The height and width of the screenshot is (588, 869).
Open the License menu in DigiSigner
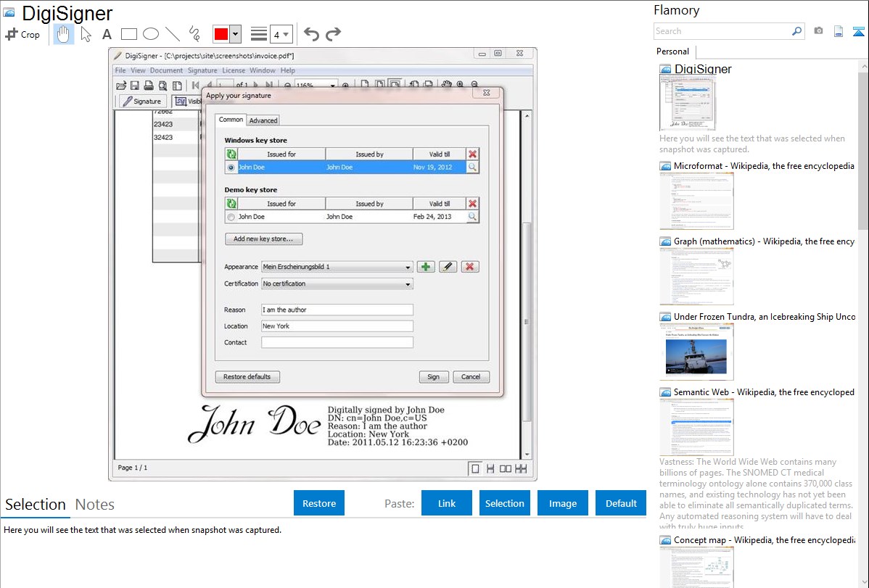coord(234,70)
